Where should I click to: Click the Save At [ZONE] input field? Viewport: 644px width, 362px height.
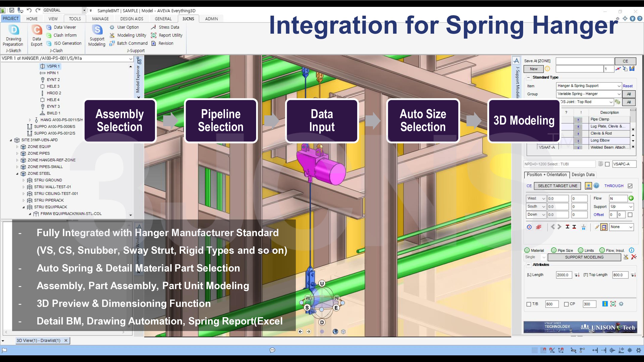585,61
